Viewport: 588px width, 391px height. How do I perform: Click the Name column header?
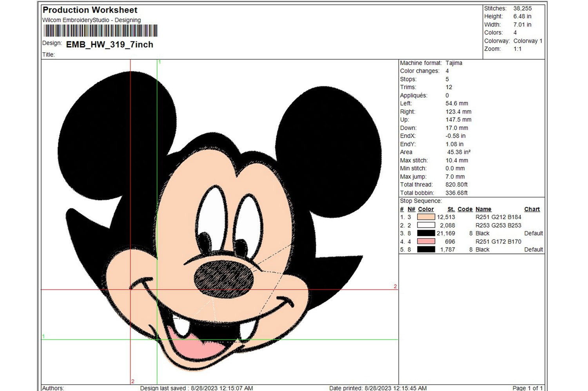(x=483, y=209)
